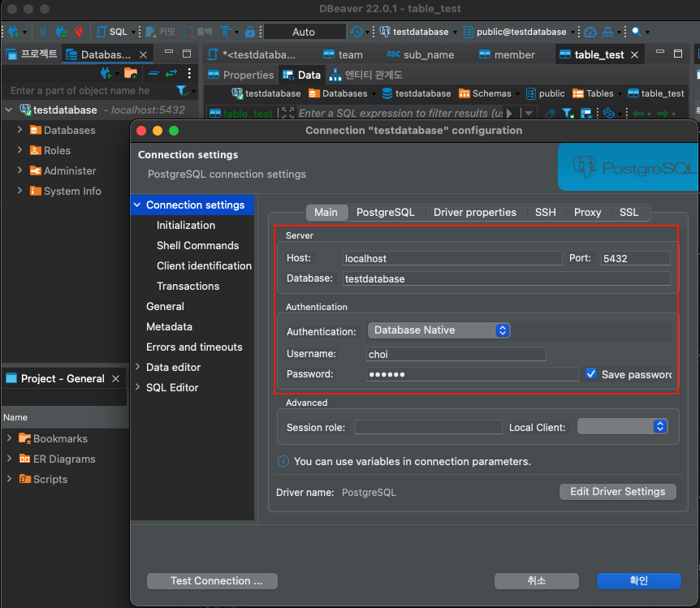Viewport: 700px width, 608px height.
Task: Click the green back arrow in data editor
Action: 638,114
